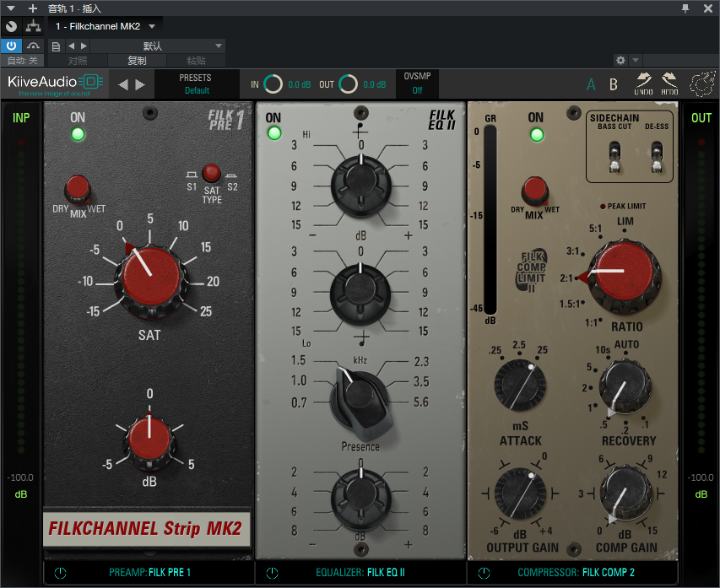Adjust the OUT gain ring knob

pos(348,84)
